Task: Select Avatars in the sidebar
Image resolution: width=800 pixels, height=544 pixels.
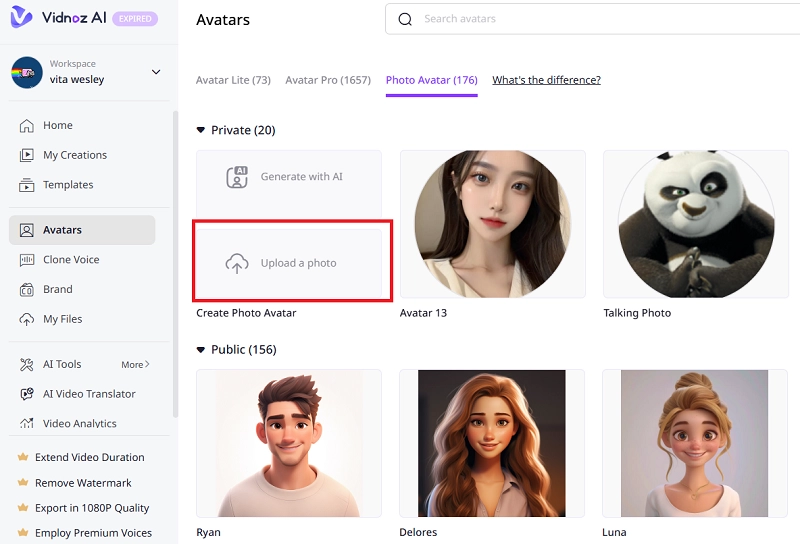Action: 82,230
